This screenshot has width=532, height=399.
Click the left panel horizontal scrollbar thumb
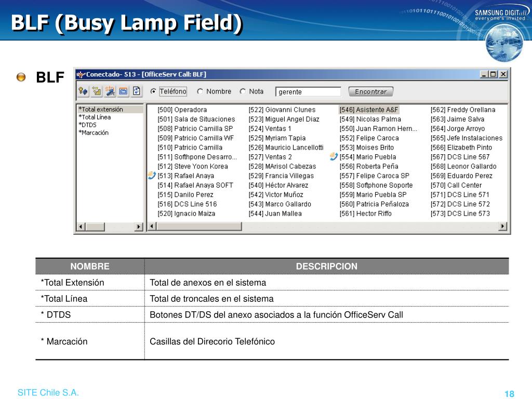(x=95, y=227)
